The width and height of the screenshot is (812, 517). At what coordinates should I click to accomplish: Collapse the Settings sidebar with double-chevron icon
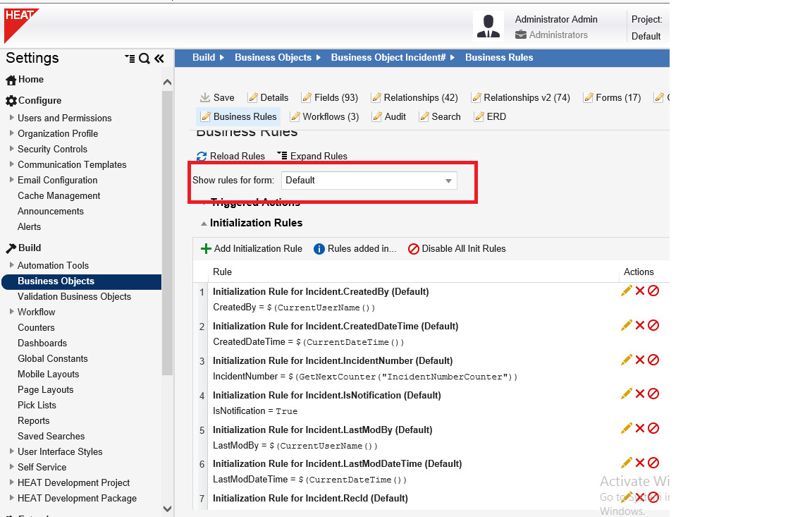(x=159, y=59)
